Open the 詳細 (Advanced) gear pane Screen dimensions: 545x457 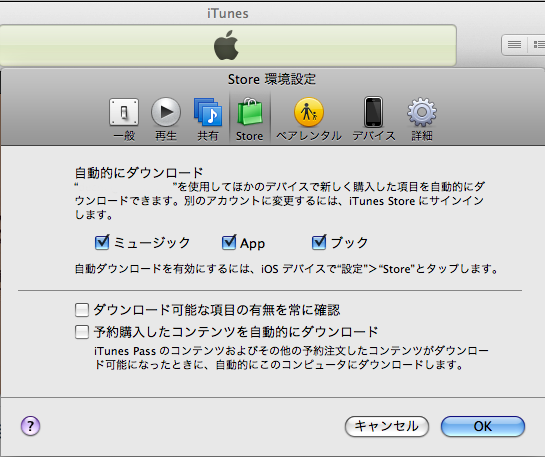coord(422,120)
